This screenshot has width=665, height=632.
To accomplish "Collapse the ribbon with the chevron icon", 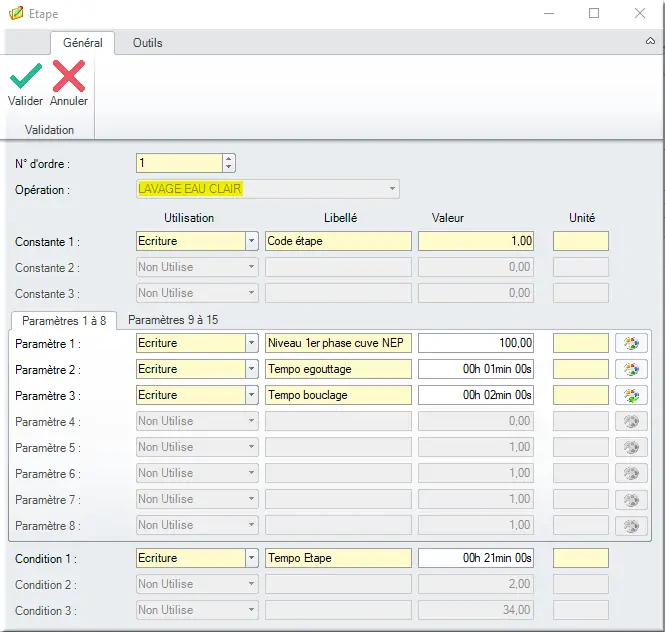I will [x=650, y=41].
